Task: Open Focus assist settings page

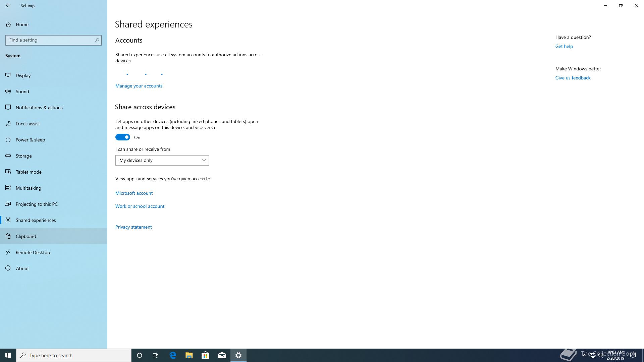Action: coord(54,124)
